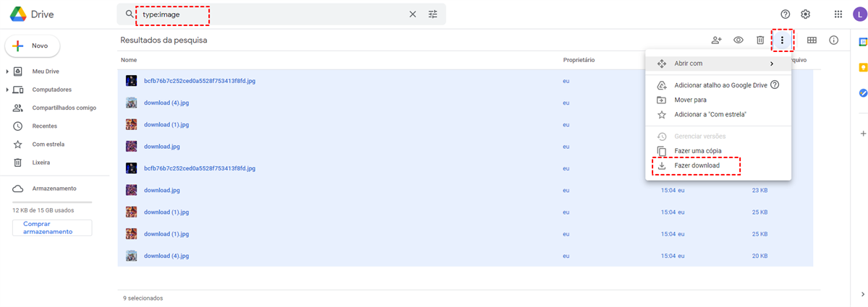Open the Settings gear icon
The width and height of the screenshot is (868, 307).
805,14
